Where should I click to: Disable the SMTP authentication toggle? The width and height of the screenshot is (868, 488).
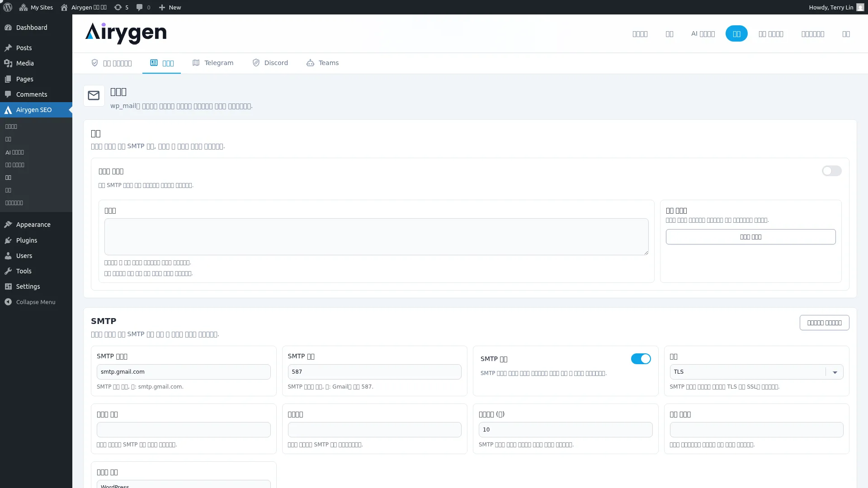tap(641, 359)
